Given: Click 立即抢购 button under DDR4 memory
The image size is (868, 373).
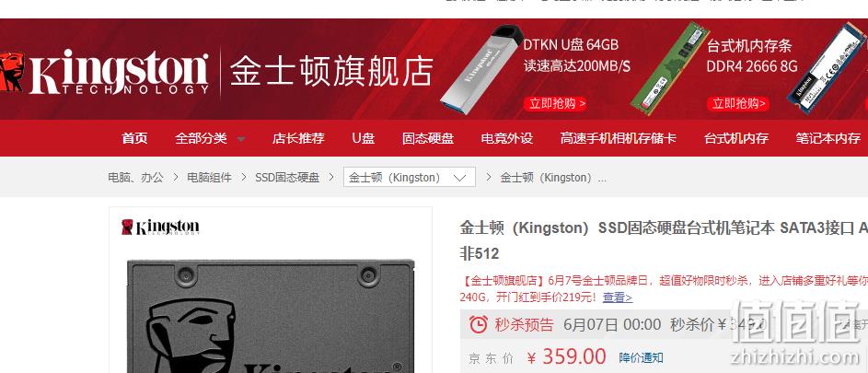Looking at the screenshot, I should [738, 104].
